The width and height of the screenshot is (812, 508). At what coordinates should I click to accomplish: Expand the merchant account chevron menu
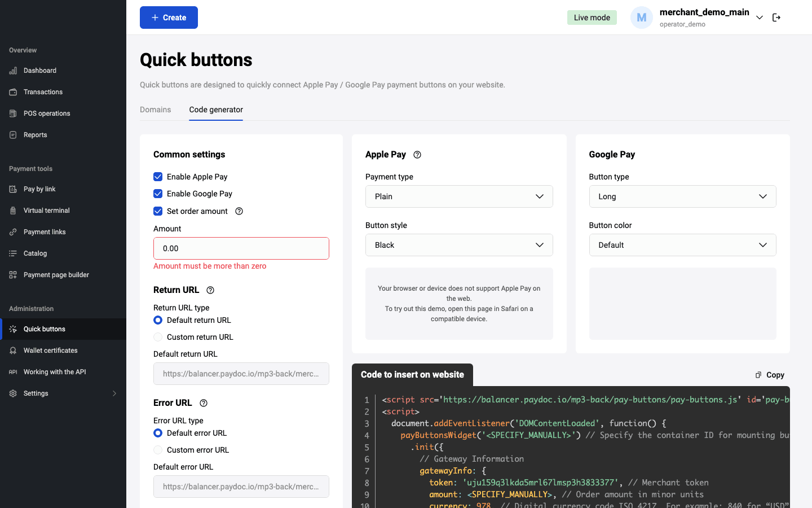(x=760, y=17)
